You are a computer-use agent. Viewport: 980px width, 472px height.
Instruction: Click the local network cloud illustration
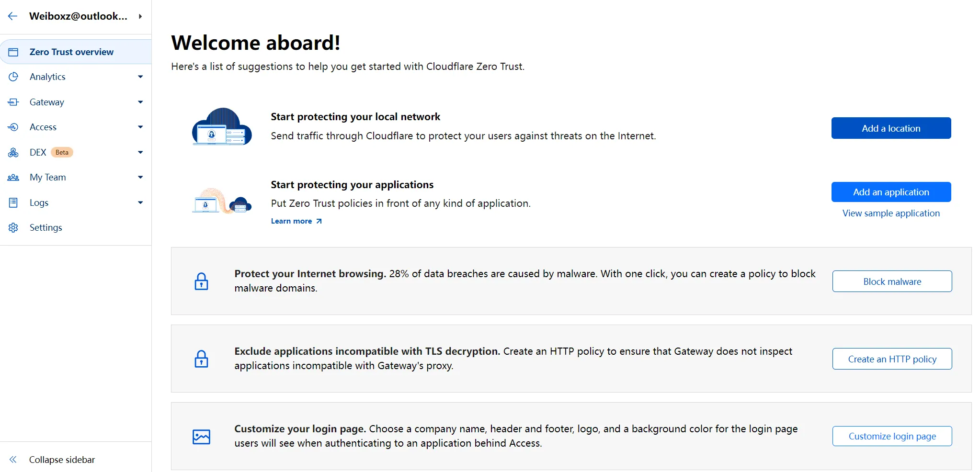pyautogui.click(x=222, y=126)
